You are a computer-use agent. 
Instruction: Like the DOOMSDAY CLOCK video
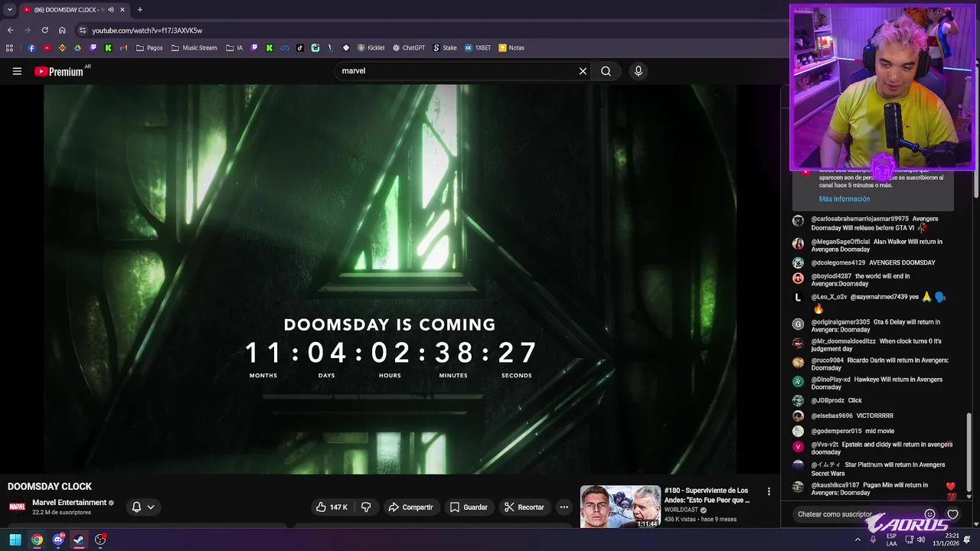click(x=332, y=507)
